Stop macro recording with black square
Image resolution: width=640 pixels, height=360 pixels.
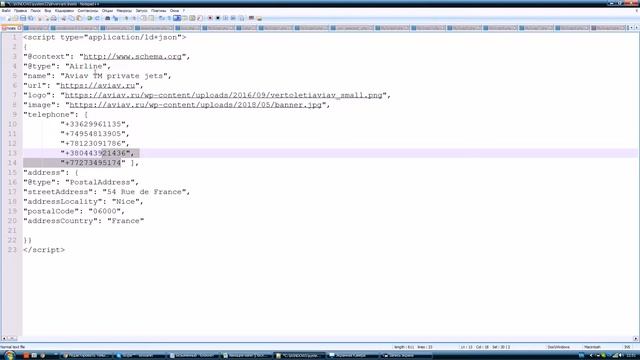click(x=218, y=18)
